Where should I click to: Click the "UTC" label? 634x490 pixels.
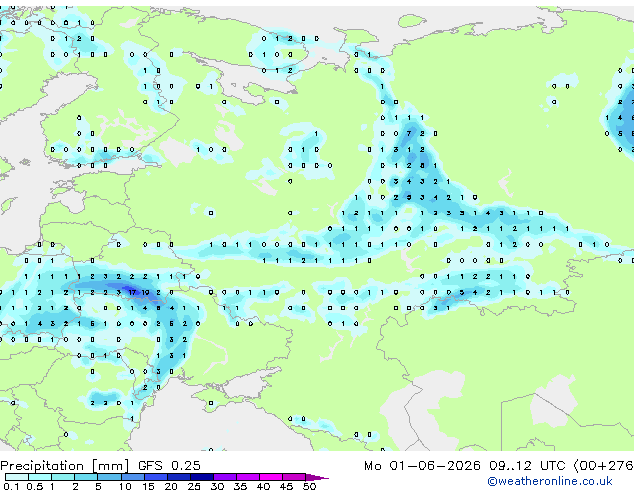coord(552,466)
